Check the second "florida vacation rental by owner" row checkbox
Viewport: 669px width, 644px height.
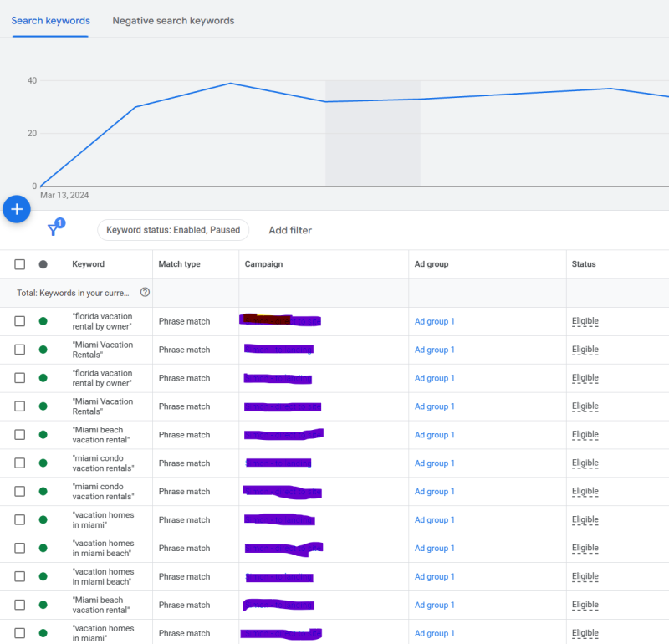click(19, 378)
